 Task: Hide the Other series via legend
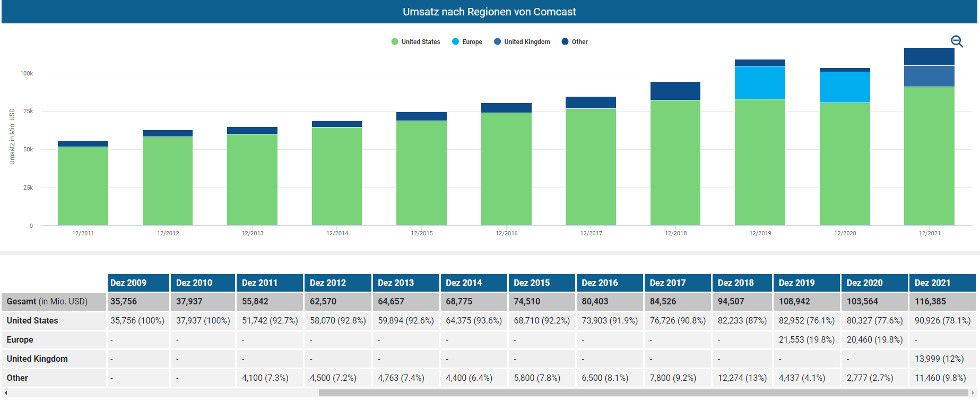coord(575,42)
